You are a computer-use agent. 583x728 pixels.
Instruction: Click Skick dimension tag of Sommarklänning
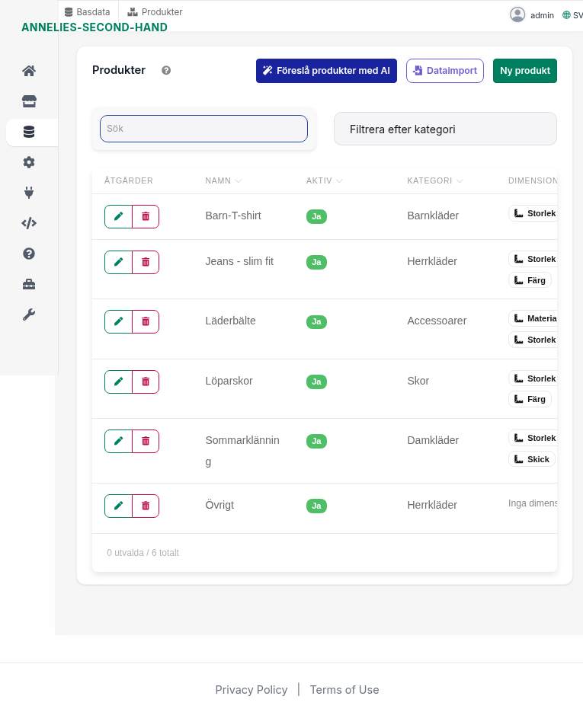click(532, 459)
